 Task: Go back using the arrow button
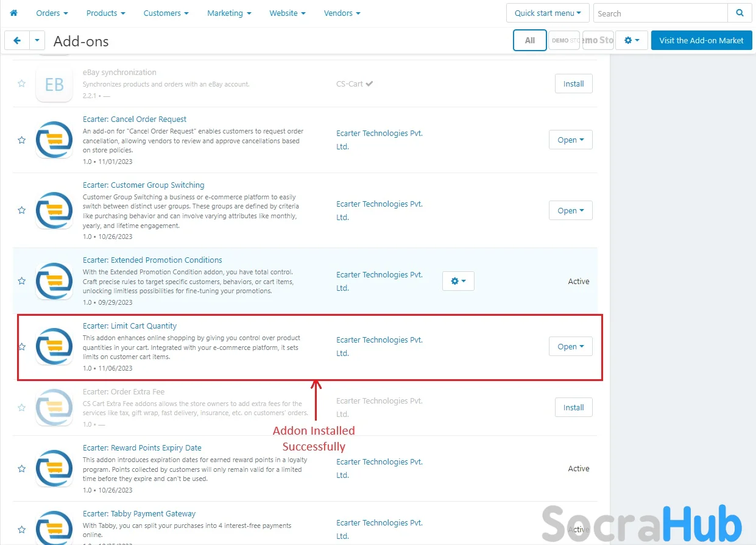(17, 41)
